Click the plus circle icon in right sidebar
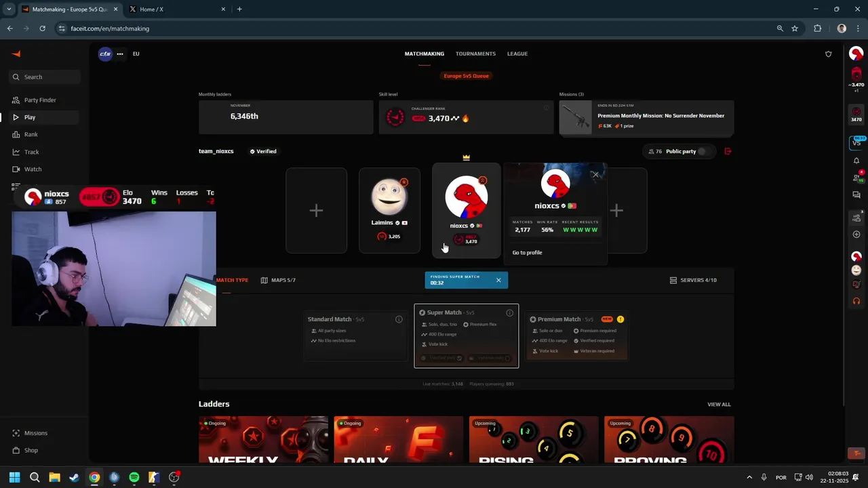 (x=856, y=235)
